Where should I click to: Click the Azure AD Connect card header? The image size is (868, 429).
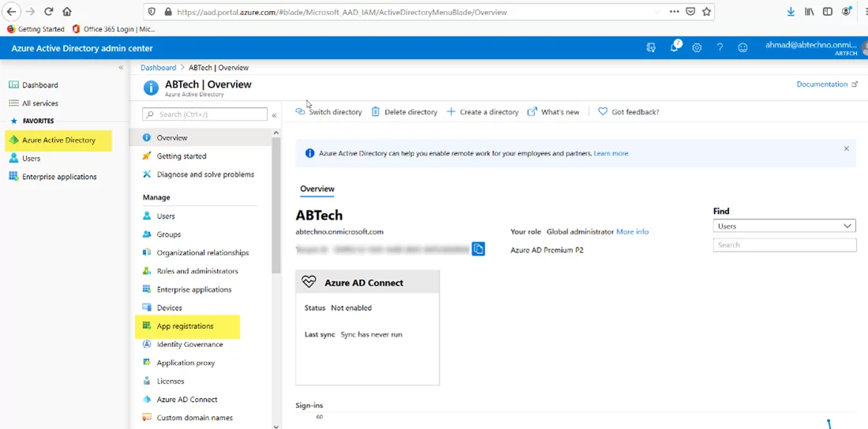tap(368, 282)
